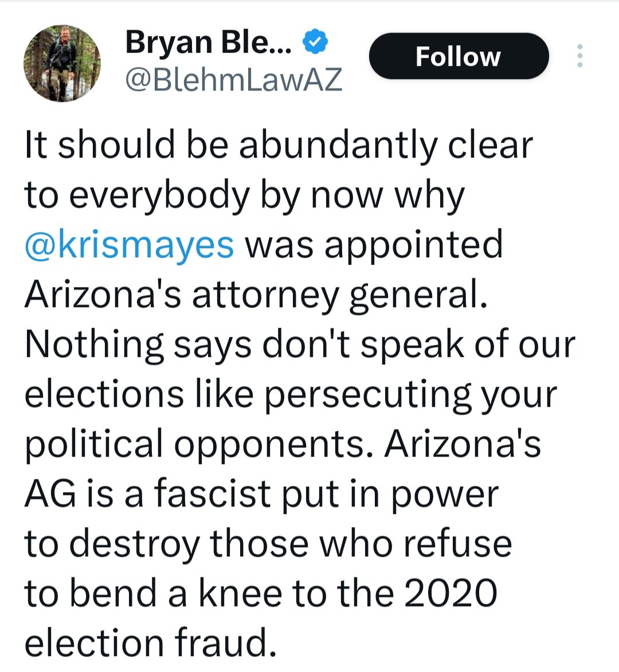Click the text 'AG is a fascist put in power'
619x672 pixels.
261,494
